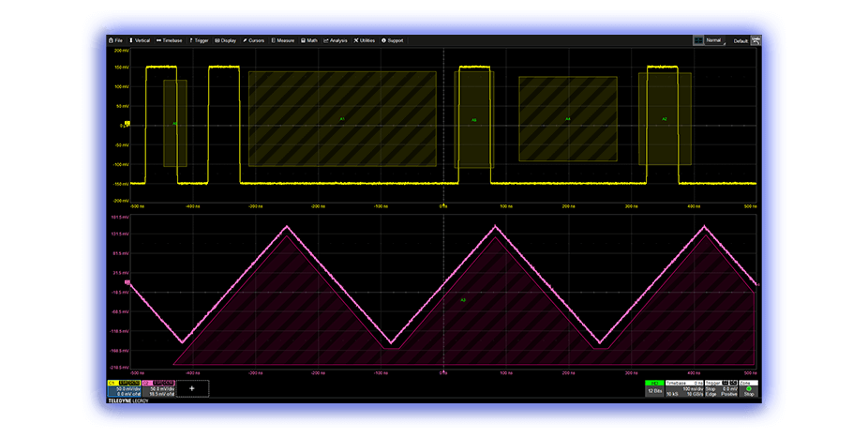
Task: Select zone A1 on the yellow trace
Action: tap(342, 119)
